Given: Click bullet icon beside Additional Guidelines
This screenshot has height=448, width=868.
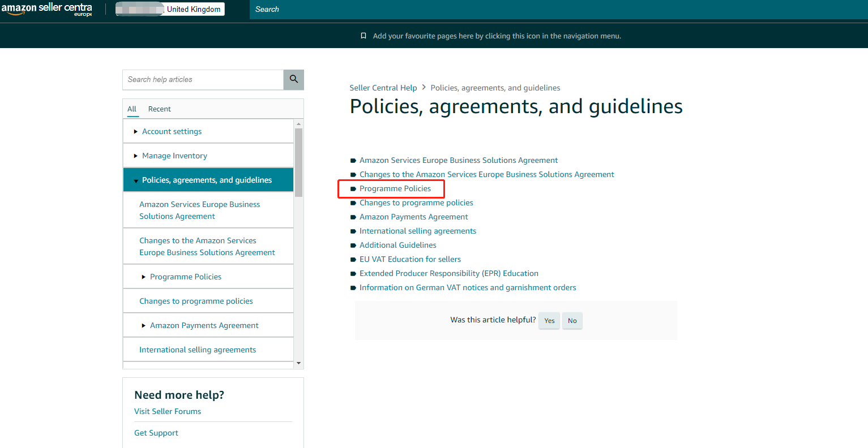Looking at the screenshot, I should coord(353,245).
